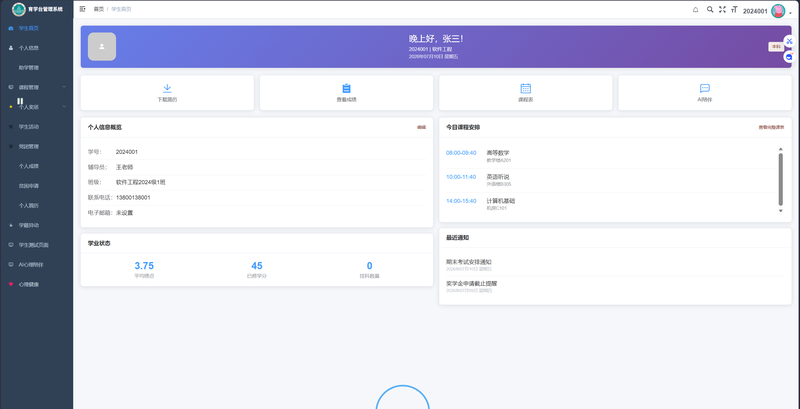
Task: Click the pink pig user avatar
Action: click(778, 11)
